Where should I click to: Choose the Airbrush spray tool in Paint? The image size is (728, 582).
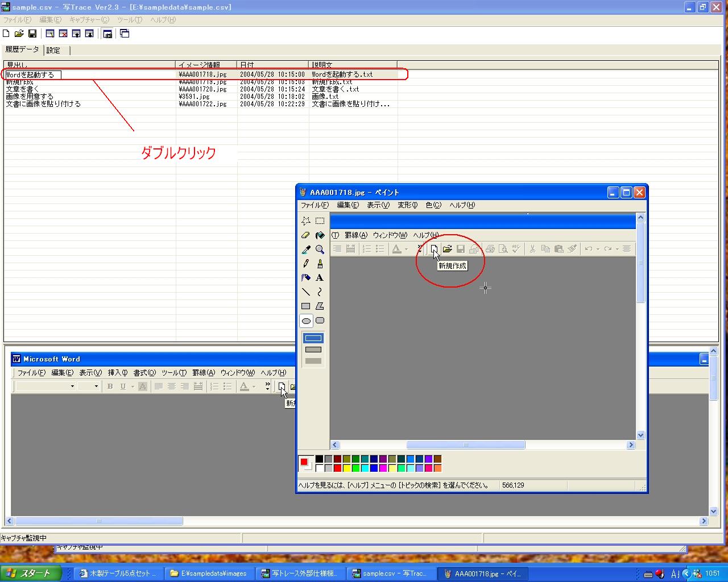click(306, 277)
